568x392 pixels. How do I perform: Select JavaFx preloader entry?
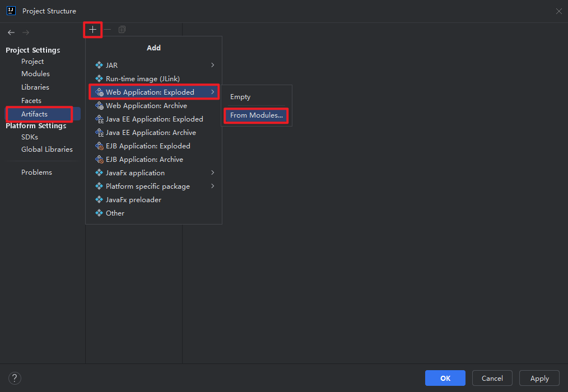(154, 199)
